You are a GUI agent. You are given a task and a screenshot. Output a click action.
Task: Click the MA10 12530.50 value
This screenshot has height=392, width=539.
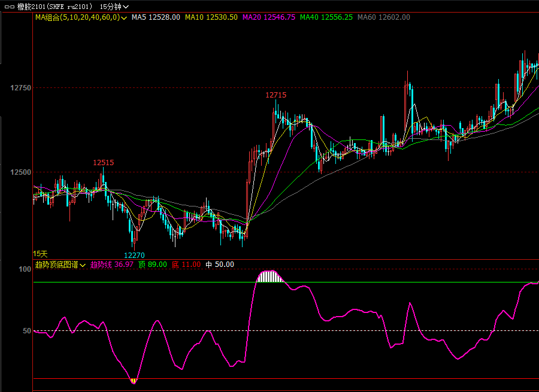(x=211, y=17)
